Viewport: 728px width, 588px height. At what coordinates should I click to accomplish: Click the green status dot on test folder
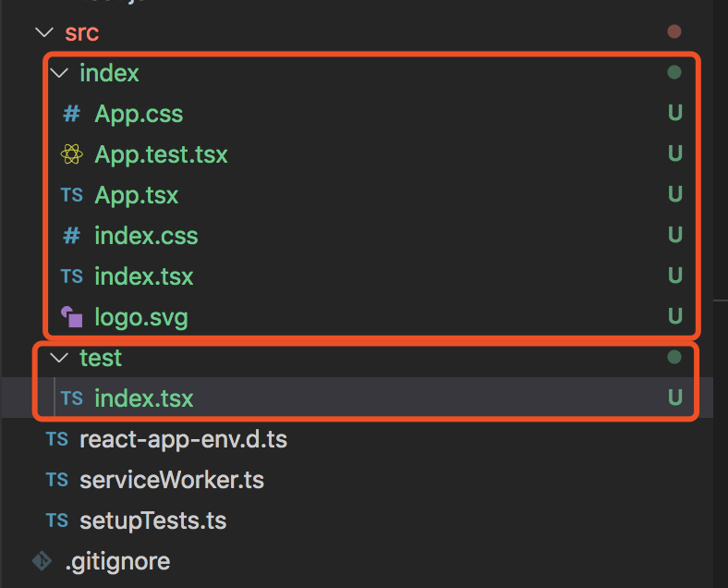pyautogui.click(x=674, y=357)
